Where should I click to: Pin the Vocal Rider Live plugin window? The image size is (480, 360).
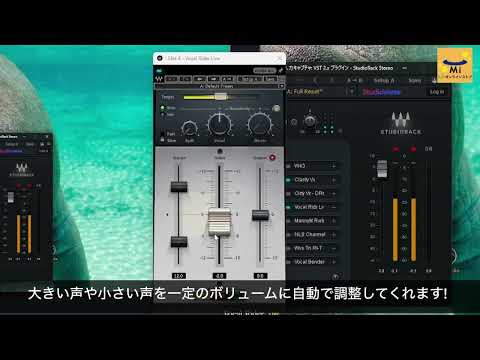click(281, 71)
